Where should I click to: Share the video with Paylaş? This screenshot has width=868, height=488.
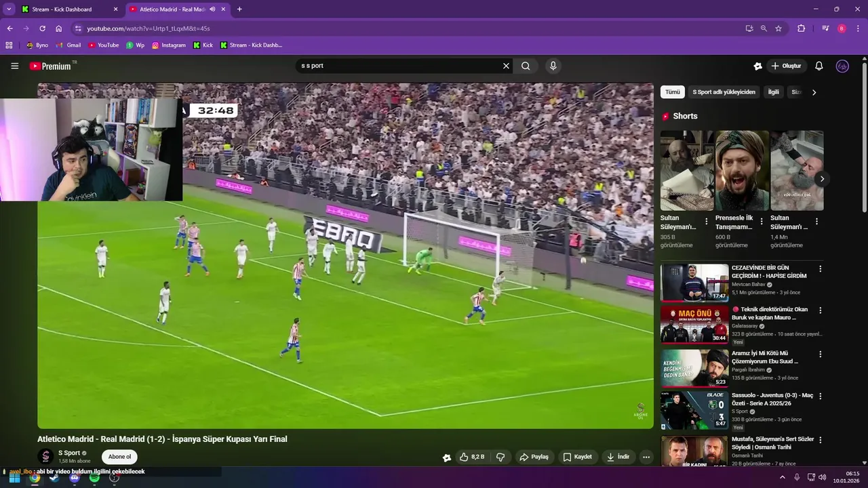tap(534, 457)
